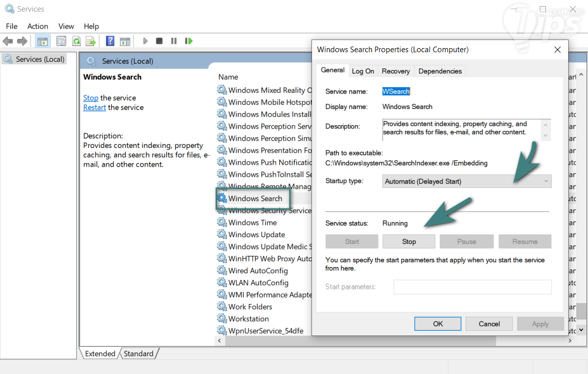Close the Windows Search Properties dialog
The width and height of the screenshot is (588, 374).
558,50
